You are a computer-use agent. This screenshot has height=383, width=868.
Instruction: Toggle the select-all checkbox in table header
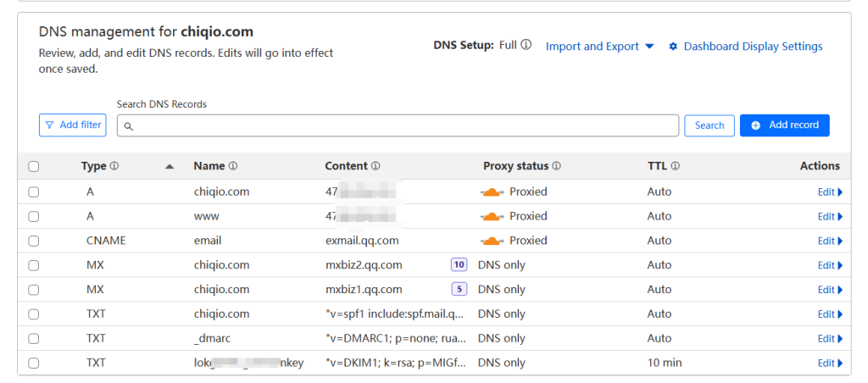tap(34, 167)
